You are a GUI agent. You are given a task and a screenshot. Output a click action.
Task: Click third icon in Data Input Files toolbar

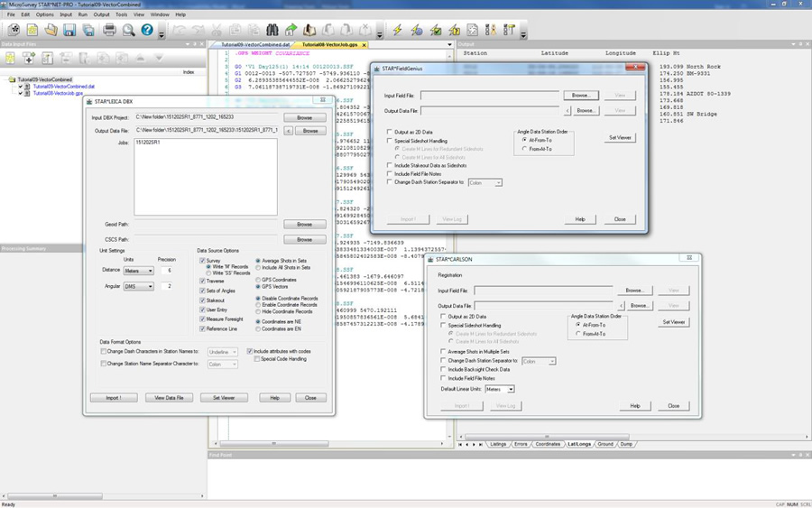47,59
